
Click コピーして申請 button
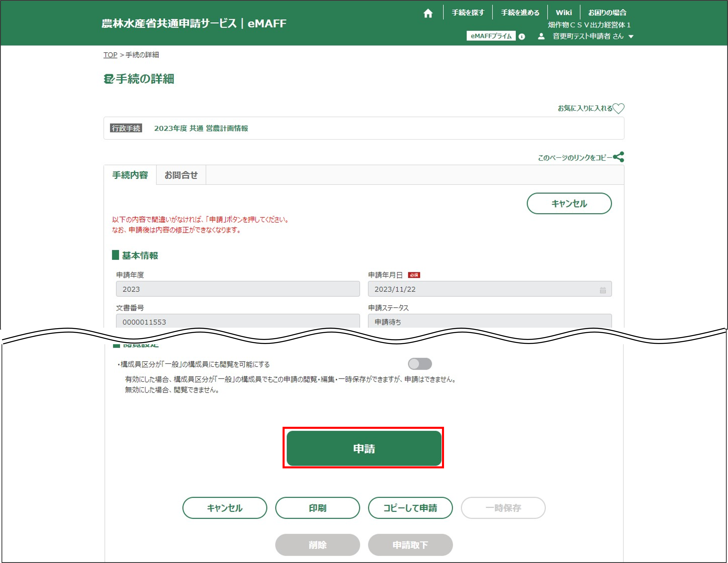click(410, 508)
